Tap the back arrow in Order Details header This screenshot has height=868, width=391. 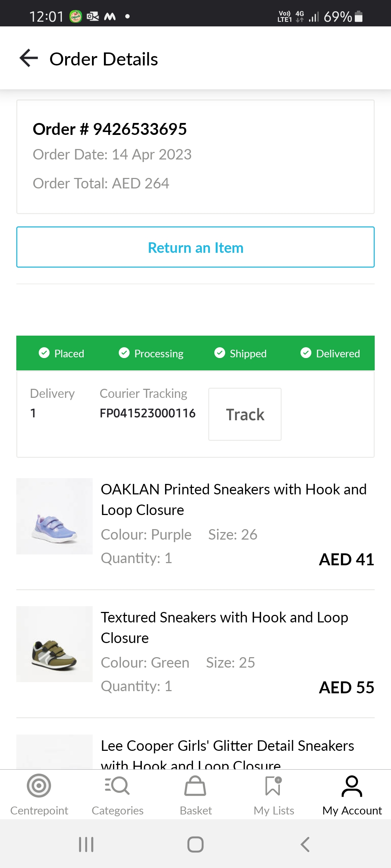pyautogui.click(x=29, y=59)
